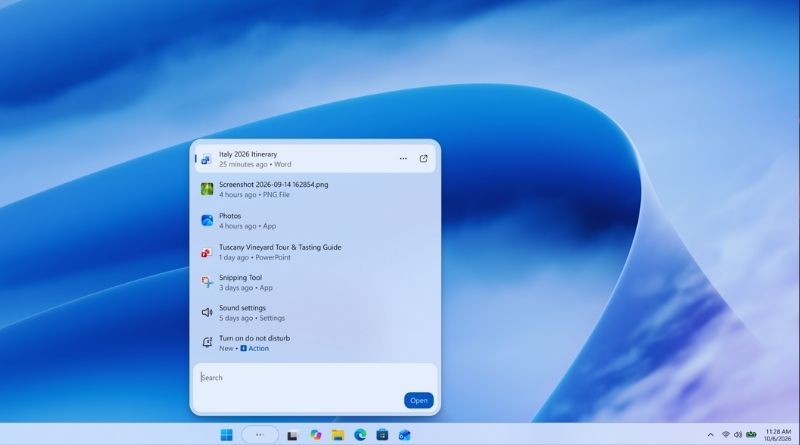Open Outlook from the taskbar
Screen dimensions: 800x445
coord(405,435)
